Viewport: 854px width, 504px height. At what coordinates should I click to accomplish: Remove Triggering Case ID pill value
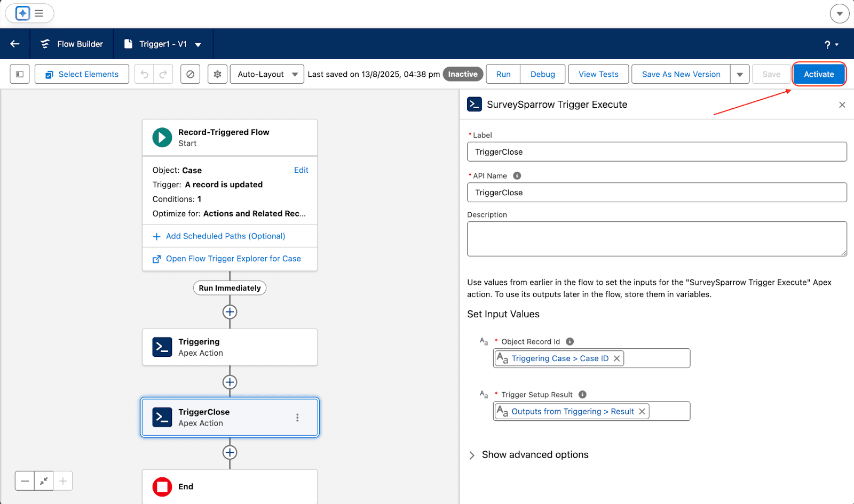coord(616,358)
